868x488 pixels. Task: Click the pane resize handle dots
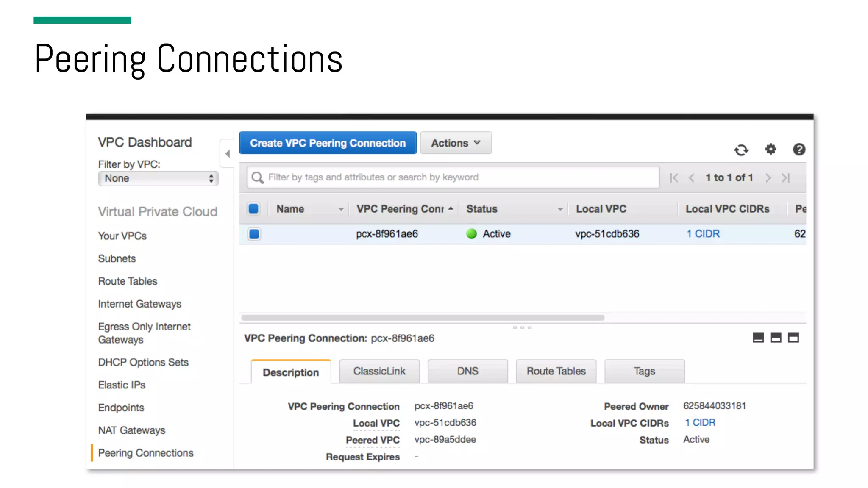click(x=522, y=327)
